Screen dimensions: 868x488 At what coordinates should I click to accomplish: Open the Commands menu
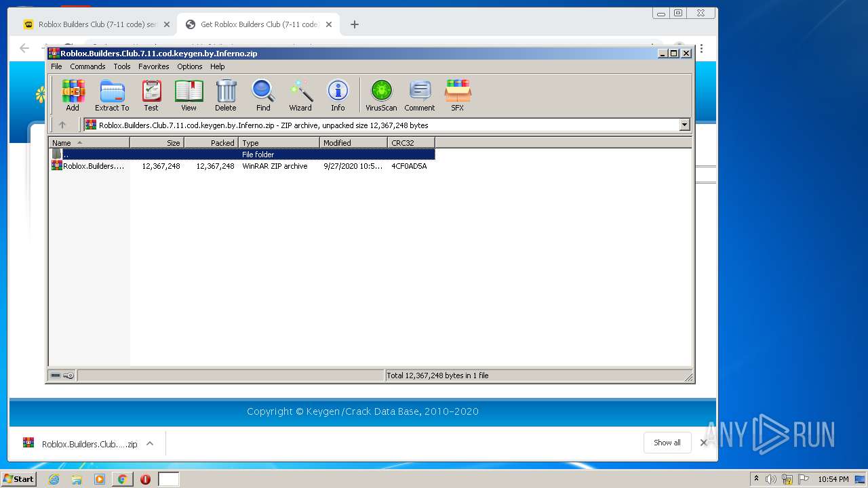87,66
